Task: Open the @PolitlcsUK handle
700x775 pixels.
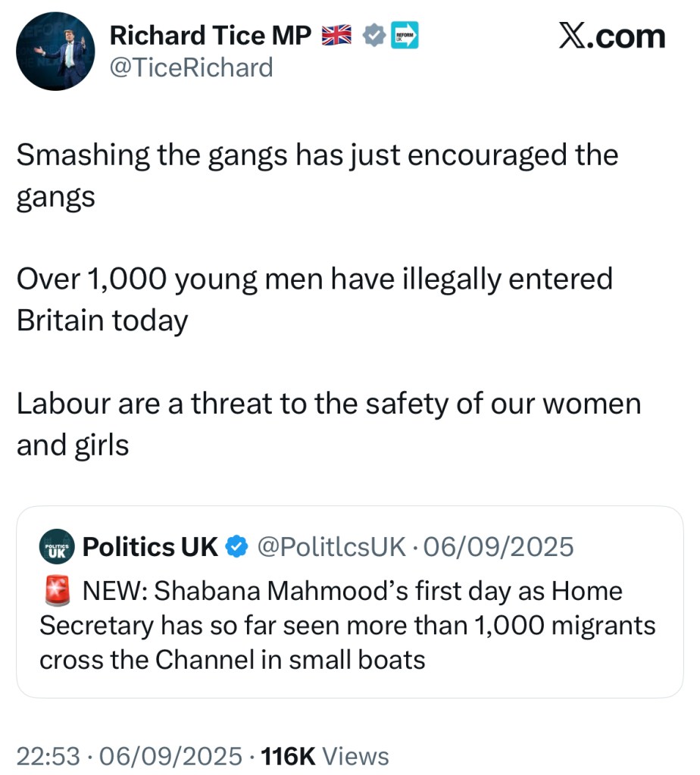Action: coord(332,546)
